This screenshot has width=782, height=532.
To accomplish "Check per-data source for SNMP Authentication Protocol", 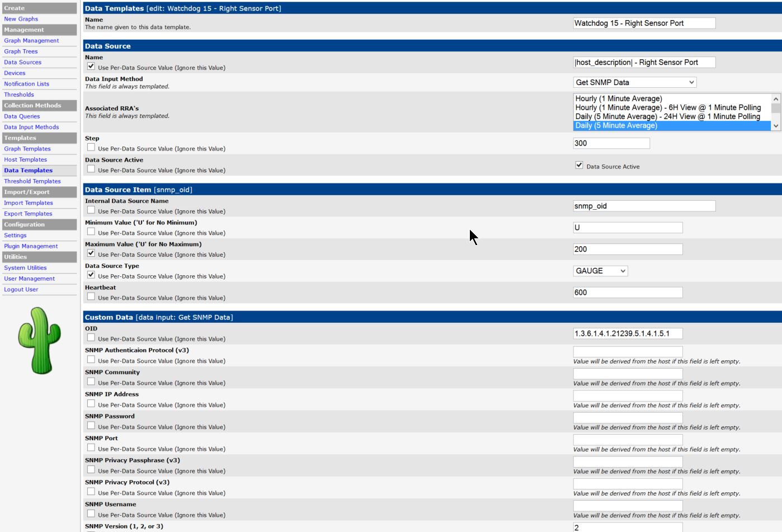I will pos(91,360).
